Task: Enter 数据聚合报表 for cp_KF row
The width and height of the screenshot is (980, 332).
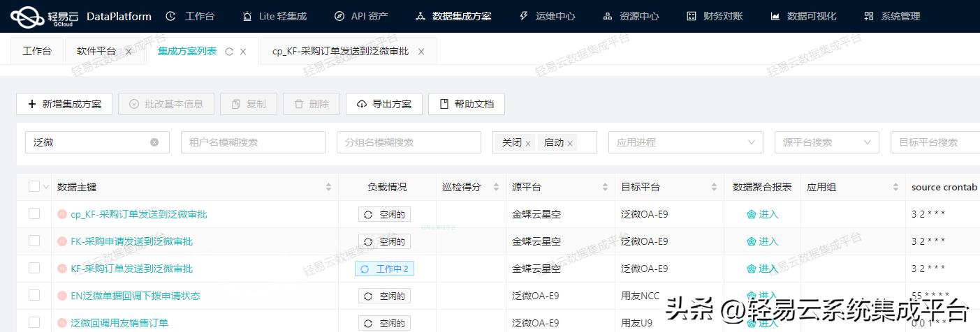Action: (762, 214)
